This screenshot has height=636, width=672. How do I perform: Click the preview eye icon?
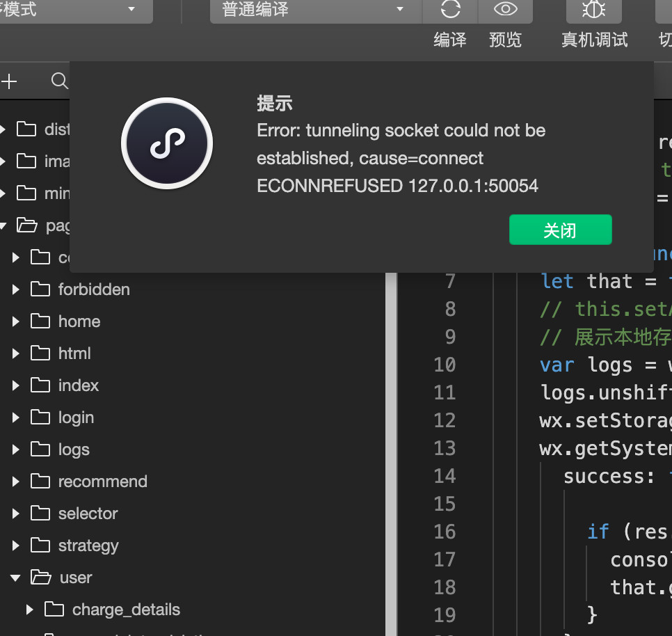505,9
